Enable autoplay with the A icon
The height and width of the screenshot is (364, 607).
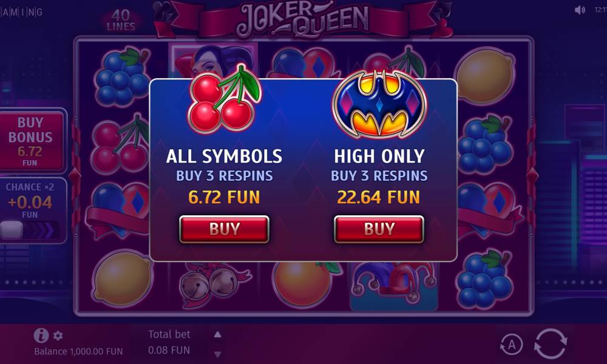click(x=511, y=344)
